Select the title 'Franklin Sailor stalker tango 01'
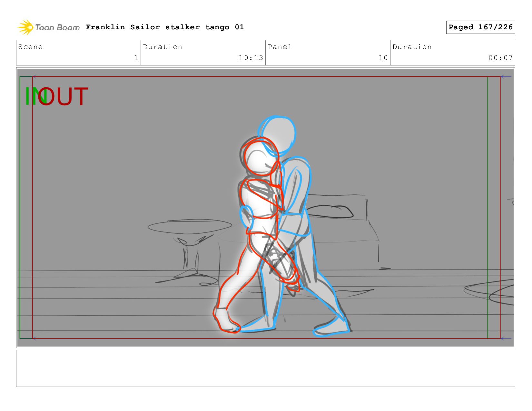The width and height of the screenshot is (532, 411). coord(165,27)
